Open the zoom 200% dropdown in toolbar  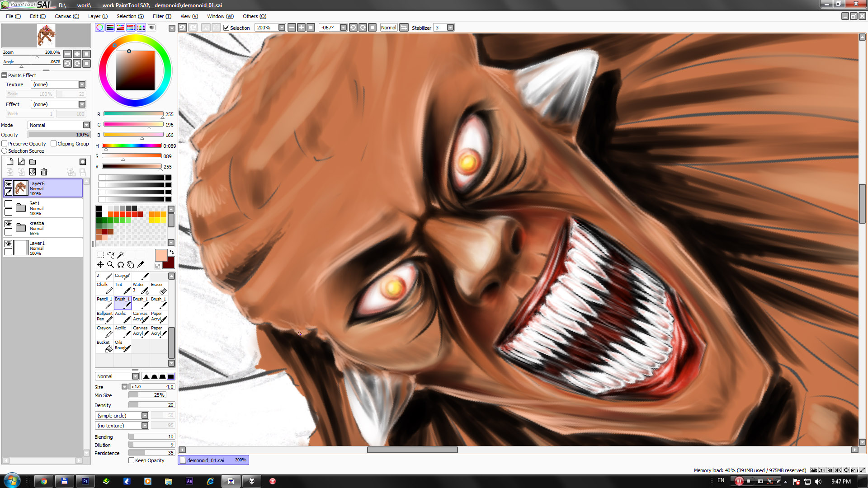(282, 28)
